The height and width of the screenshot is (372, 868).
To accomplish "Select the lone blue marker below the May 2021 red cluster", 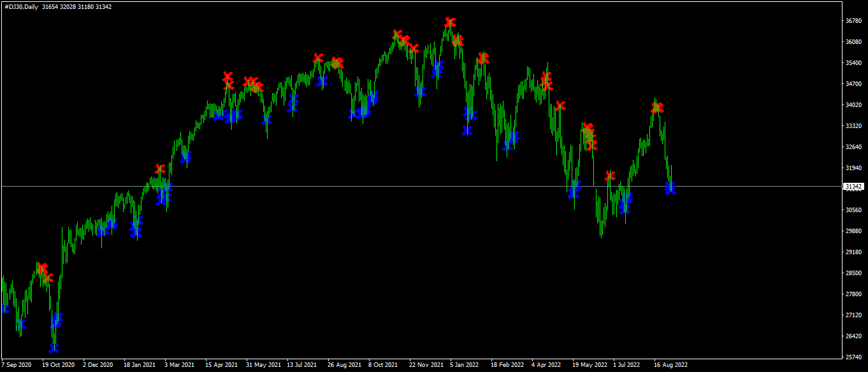I will click(x=266, y=119).
